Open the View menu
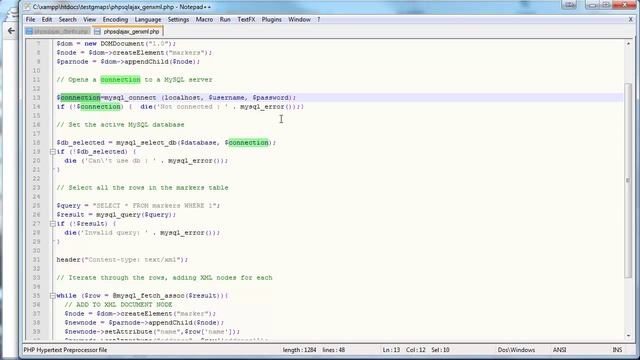640x360 pixels. (x=89, y=19)
